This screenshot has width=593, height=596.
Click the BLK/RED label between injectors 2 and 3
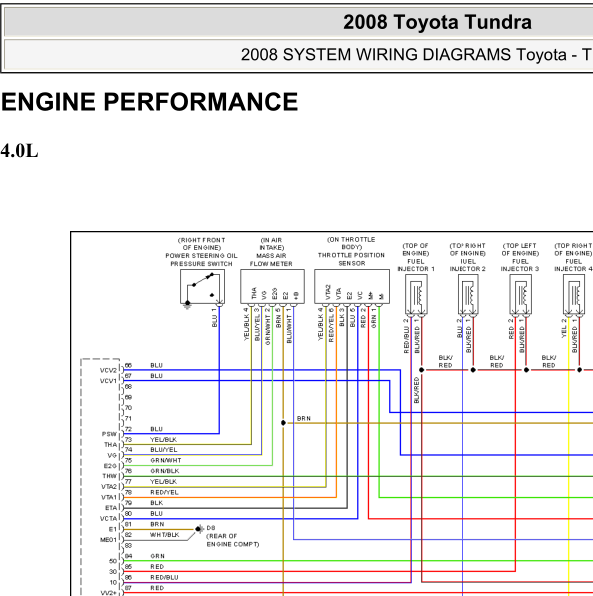point(497,361)
